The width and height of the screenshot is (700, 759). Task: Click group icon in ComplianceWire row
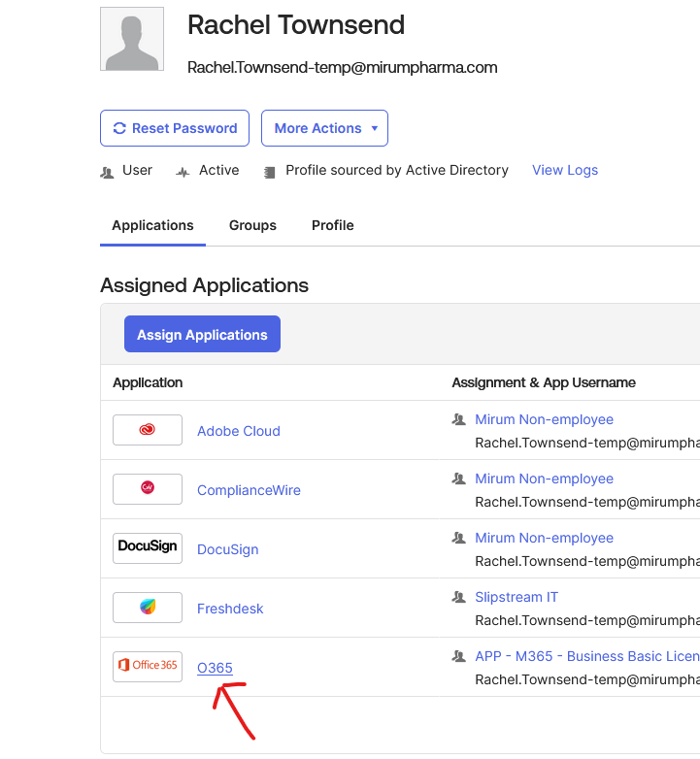coord(459,478)
